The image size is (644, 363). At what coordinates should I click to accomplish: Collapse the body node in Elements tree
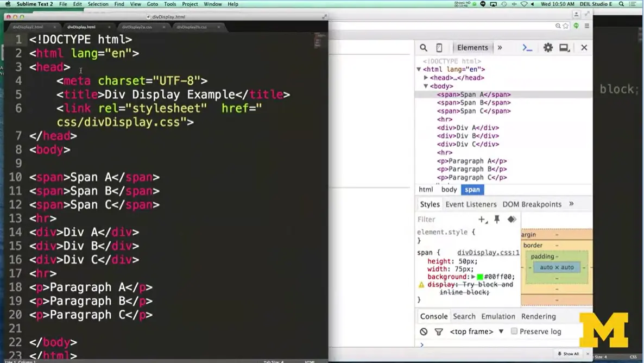(x=426, y=86)
